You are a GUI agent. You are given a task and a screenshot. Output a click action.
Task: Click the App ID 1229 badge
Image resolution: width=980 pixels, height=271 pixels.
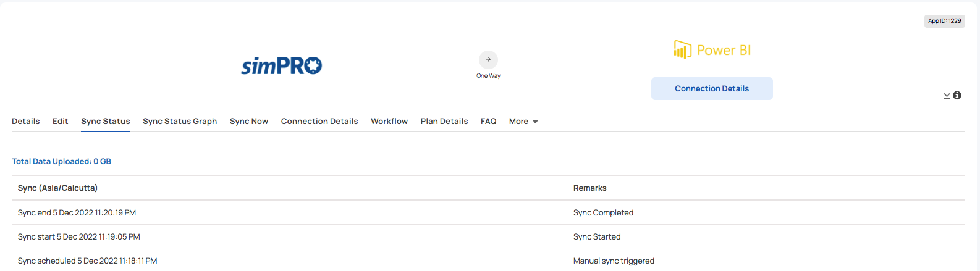tap(945, 21)
